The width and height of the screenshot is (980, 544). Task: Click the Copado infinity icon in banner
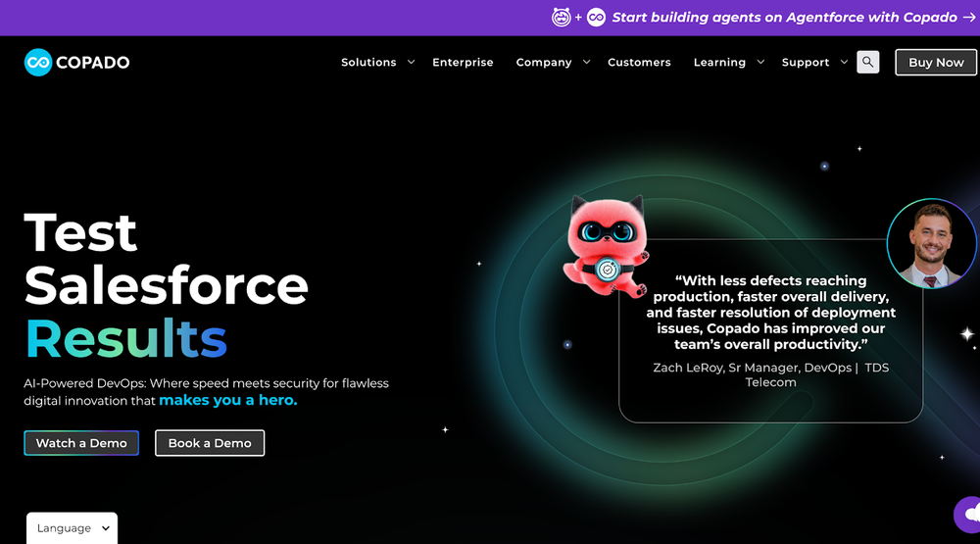click(596, 18)
